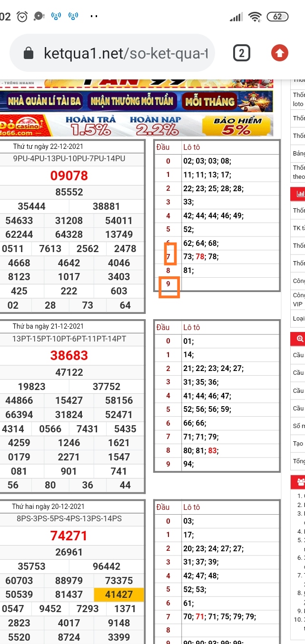Screen dimensions: 305x644
Task: Tap the result cell 35444
Action: [32, 206]
